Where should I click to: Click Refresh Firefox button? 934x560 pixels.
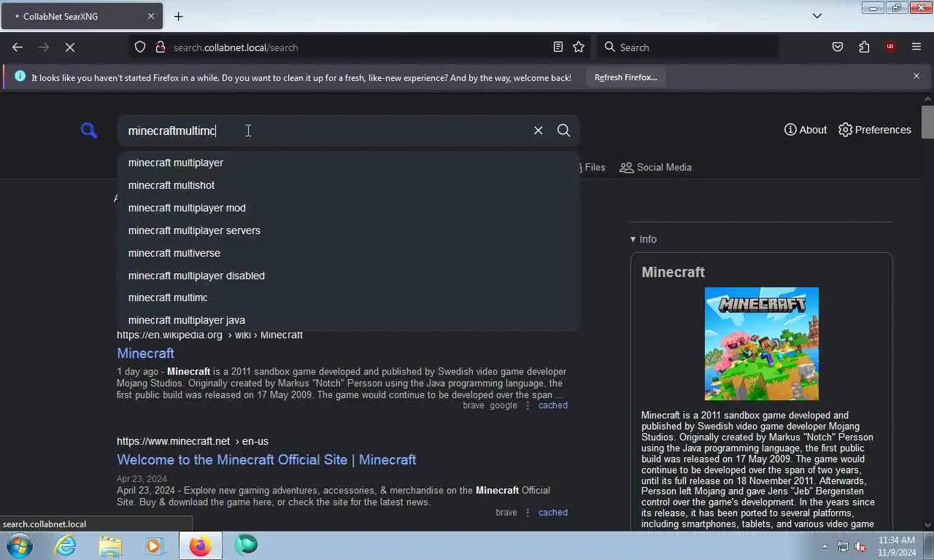tap(625, 77)
